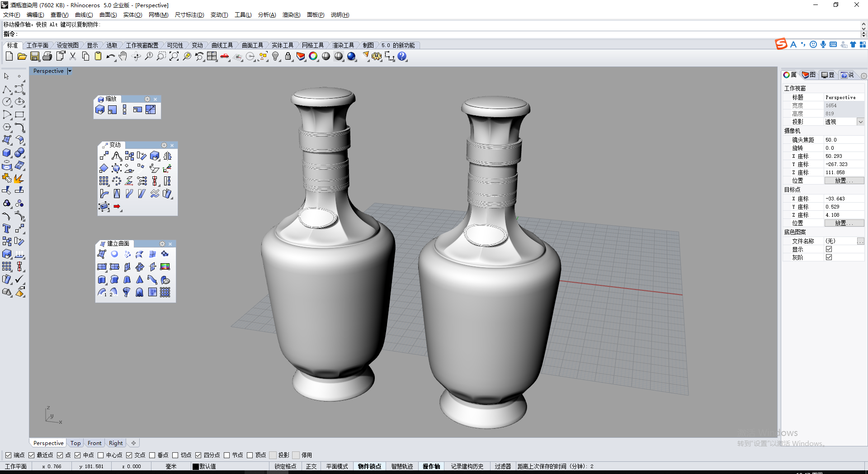This screenshot has width=868, height=474.
Task: Switch to the Top viewport tab
Action: click(75, 443)
